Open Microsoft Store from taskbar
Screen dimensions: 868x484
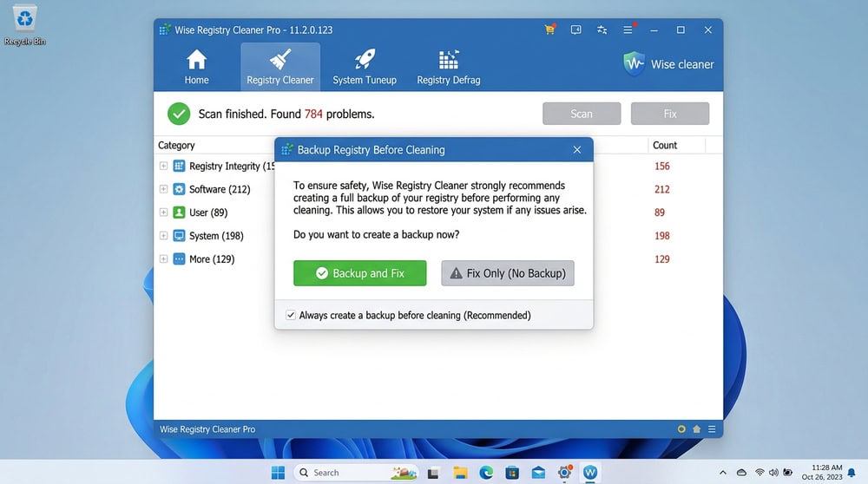(x=512, y=473)
